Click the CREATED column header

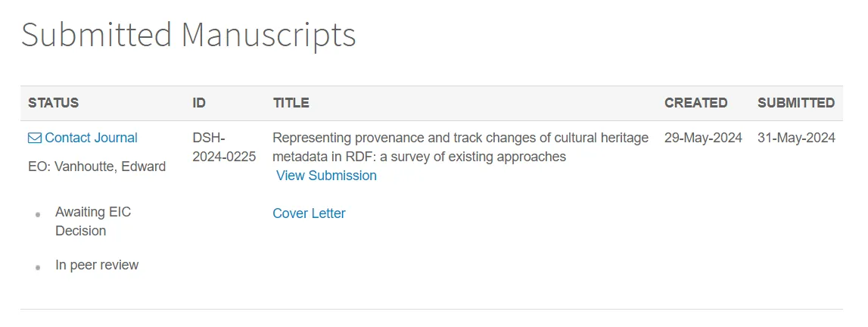point(695,103)
